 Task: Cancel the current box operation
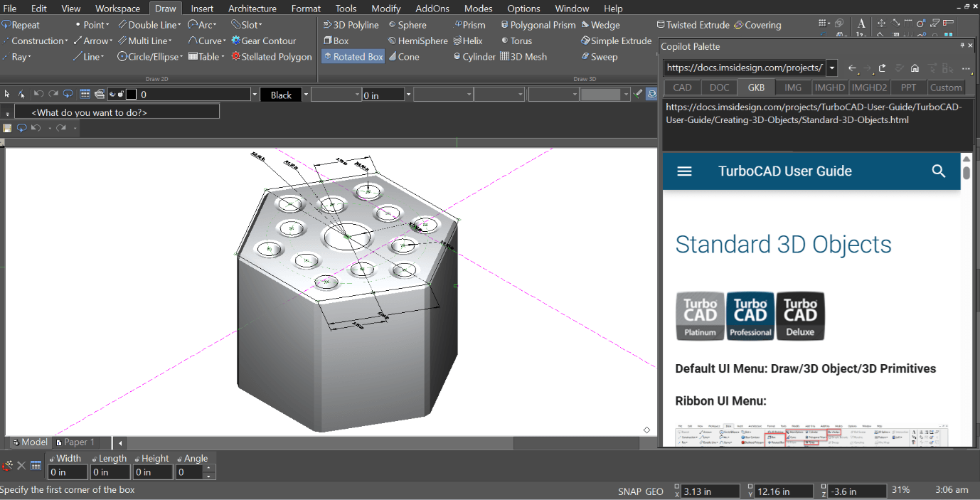point(21,466)
